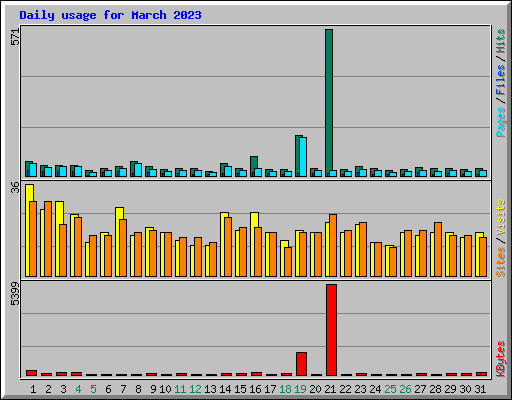Click green weekend day label 19
The image size is (512, 400).
click(300, 389)
